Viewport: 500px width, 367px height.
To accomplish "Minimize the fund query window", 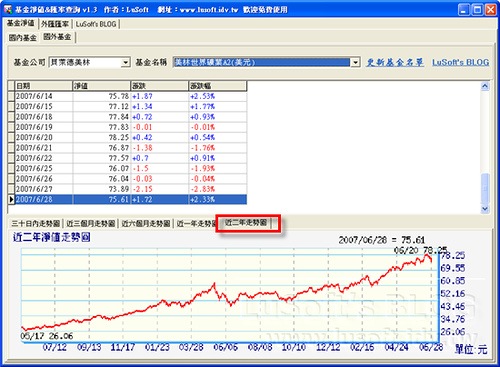I will 464,10.
